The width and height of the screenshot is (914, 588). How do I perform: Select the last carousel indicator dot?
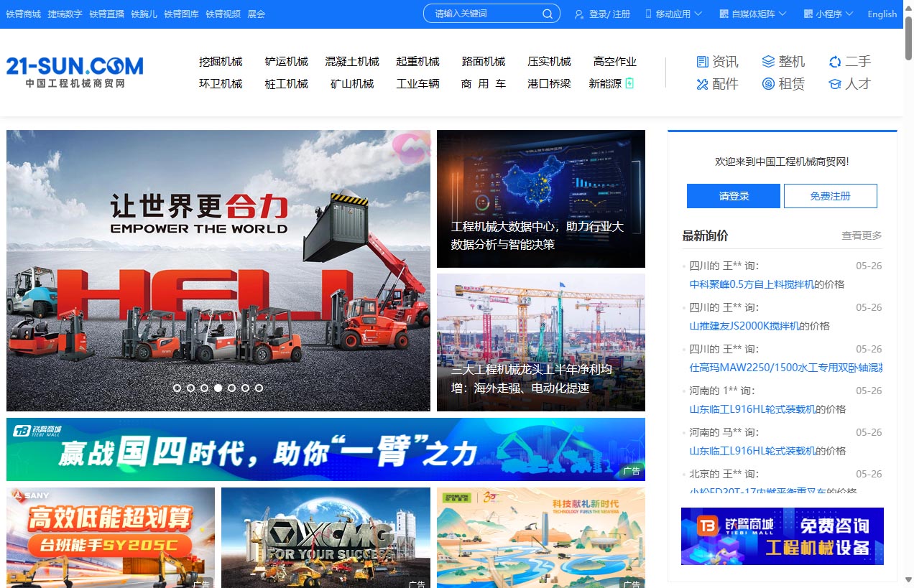pos(259,388)
